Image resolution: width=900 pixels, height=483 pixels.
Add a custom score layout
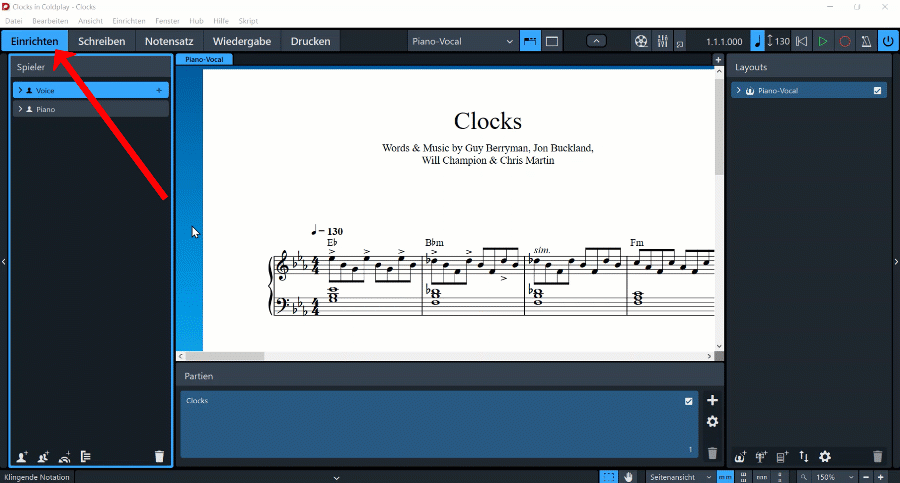(782, 457)
